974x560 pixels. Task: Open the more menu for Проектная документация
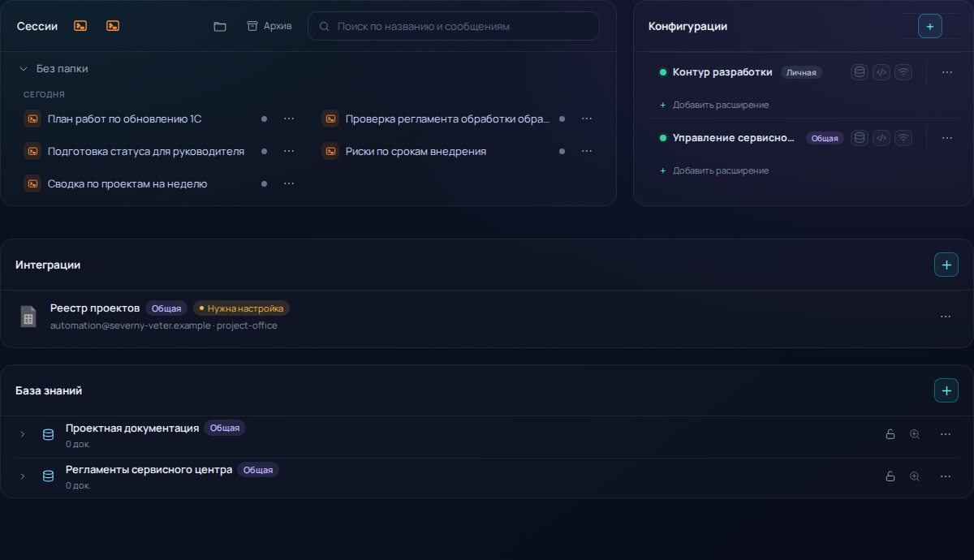tap(946, 434)
